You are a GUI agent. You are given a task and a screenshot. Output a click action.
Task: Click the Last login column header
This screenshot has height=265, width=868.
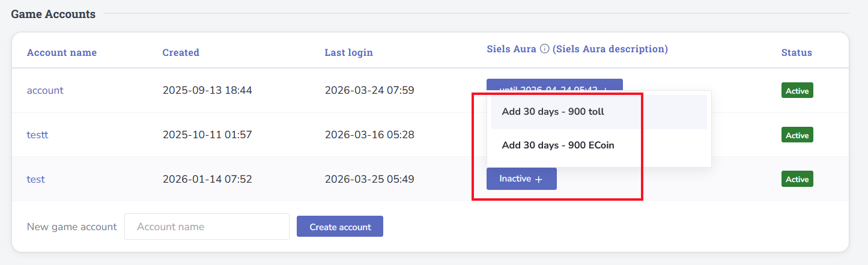click(x=348, y=52)
